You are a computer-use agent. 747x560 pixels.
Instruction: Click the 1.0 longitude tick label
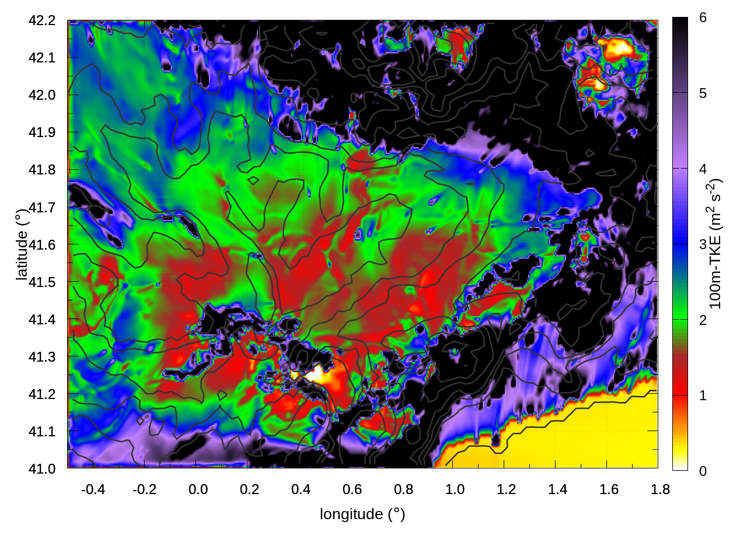pos(455,489)
